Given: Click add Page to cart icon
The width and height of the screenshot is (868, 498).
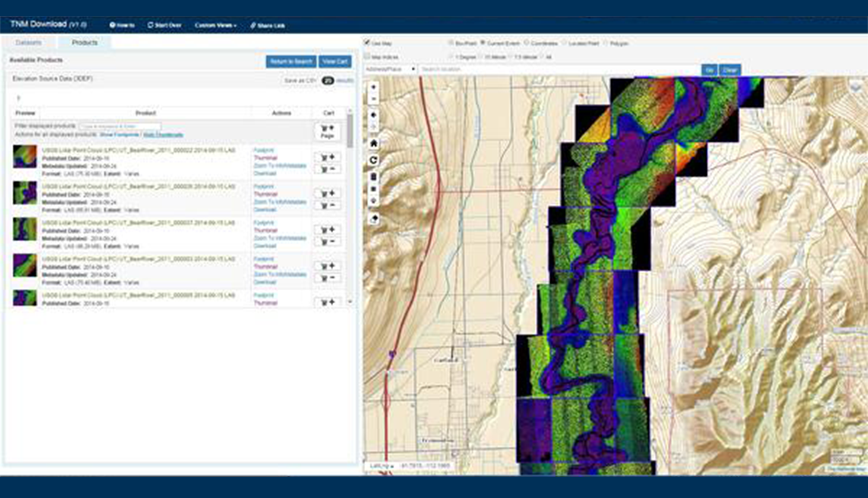Looking at the screenshot, I should point(327,131).
